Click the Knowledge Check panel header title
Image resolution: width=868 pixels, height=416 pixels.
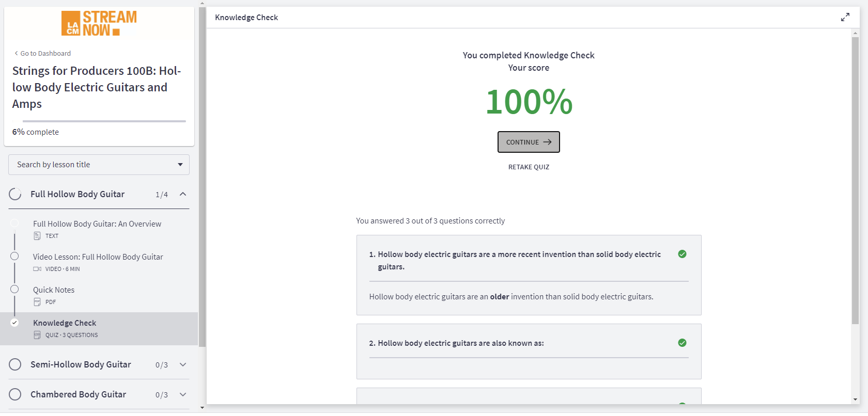(246, 18)
